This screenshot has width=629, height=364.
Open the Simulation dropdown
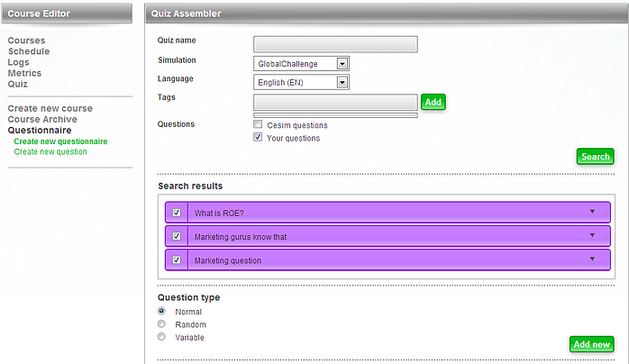tap(342, 64)
